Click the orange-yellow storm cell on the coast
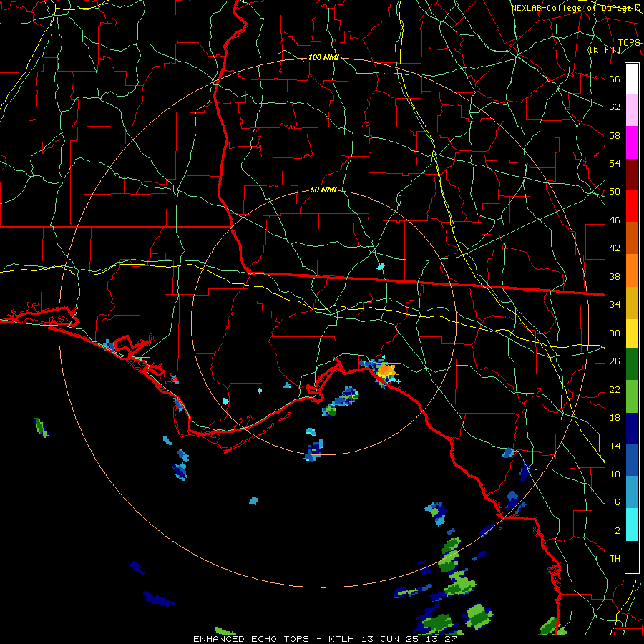644x644 pixels. 386,371
